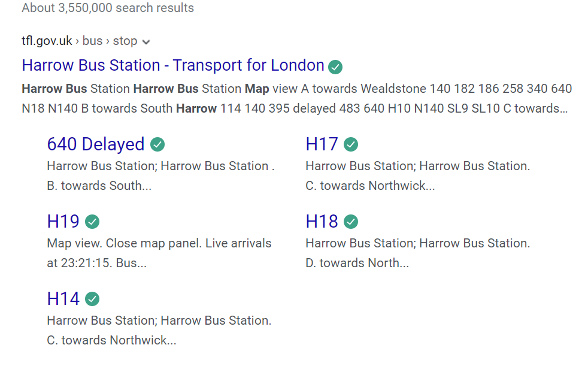Click green checkmark next to 640 Delayed
588x369 pixels.
coord(157,144)
